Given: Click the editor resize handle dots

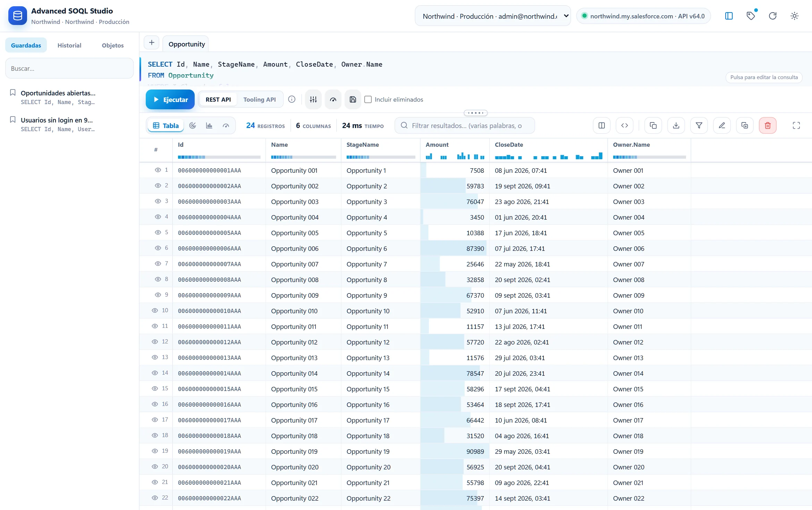Looking at the screenshot, I should 476,113.
